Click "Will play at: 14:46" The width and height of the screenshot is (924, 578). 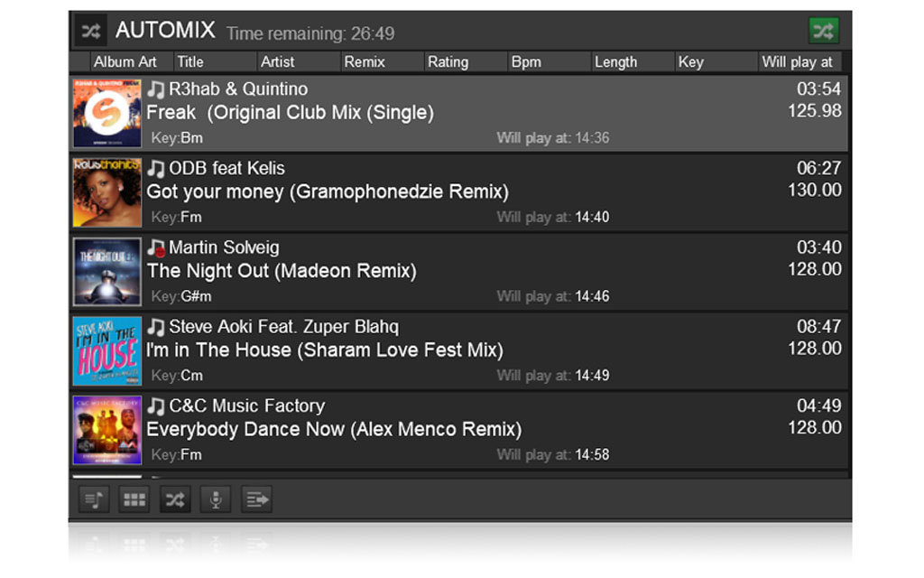(553, 296)
